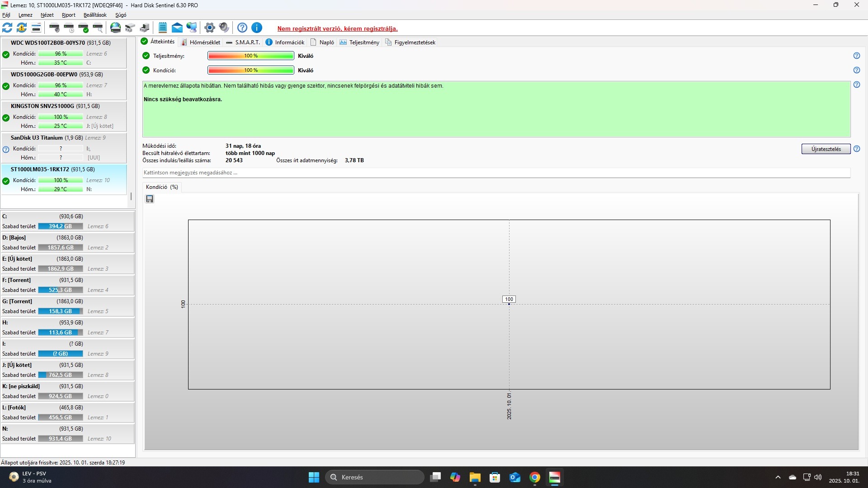Click the blue envelope email toolbar icon
This screenshot has width=868, height=488.
(177, 28)
